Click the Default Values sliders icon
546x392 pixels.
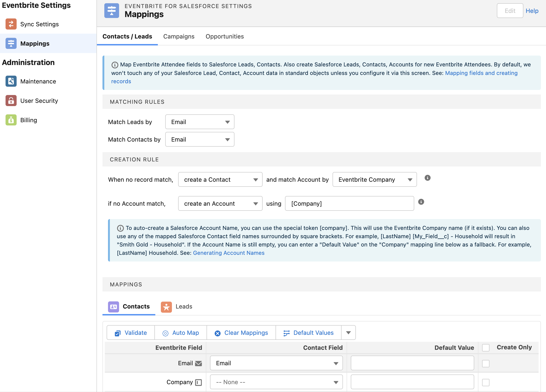(x=286, y=333)
